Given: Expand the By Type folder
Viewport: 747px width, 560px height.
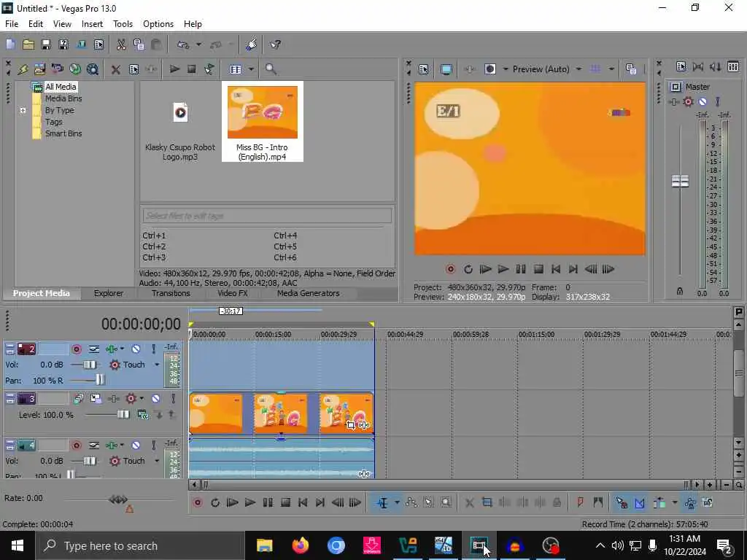Looking at the screenshot, I should tap(23, 110).
